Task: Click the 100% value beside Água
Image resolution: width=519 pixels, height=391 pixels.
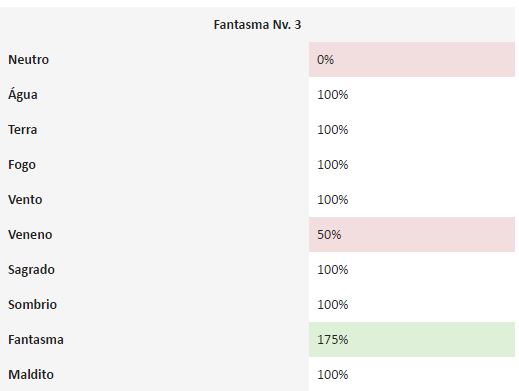Action: pos(332,95)
